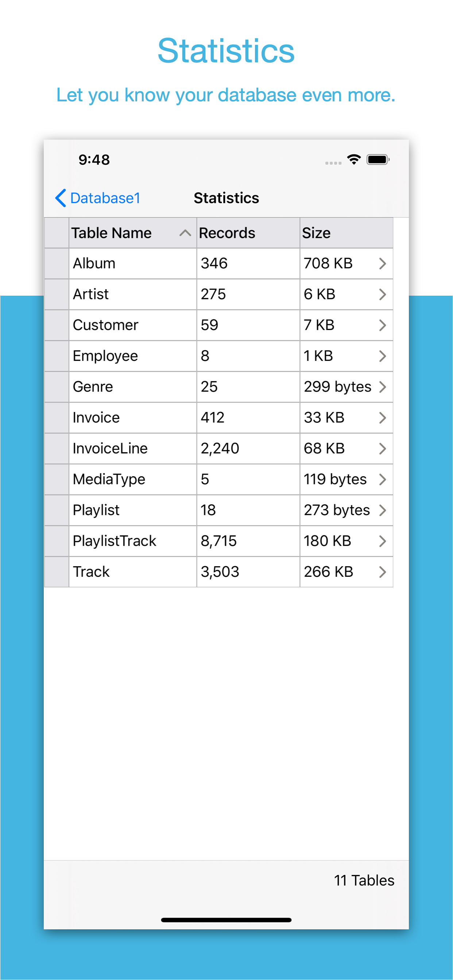Open details for the Track table
Viewport: 453px width, 980px height.
(x=382, y=571)
